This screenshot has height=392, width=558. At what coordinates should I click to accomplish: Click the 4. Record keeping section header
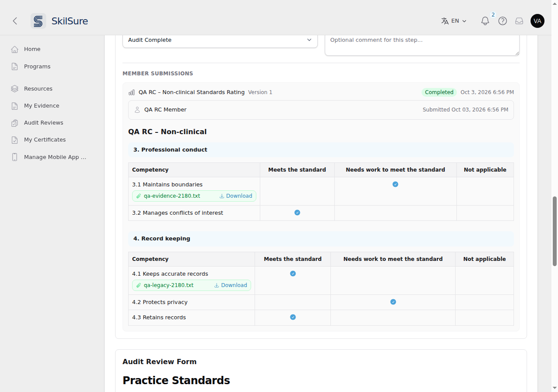click(x=321, y=239)
